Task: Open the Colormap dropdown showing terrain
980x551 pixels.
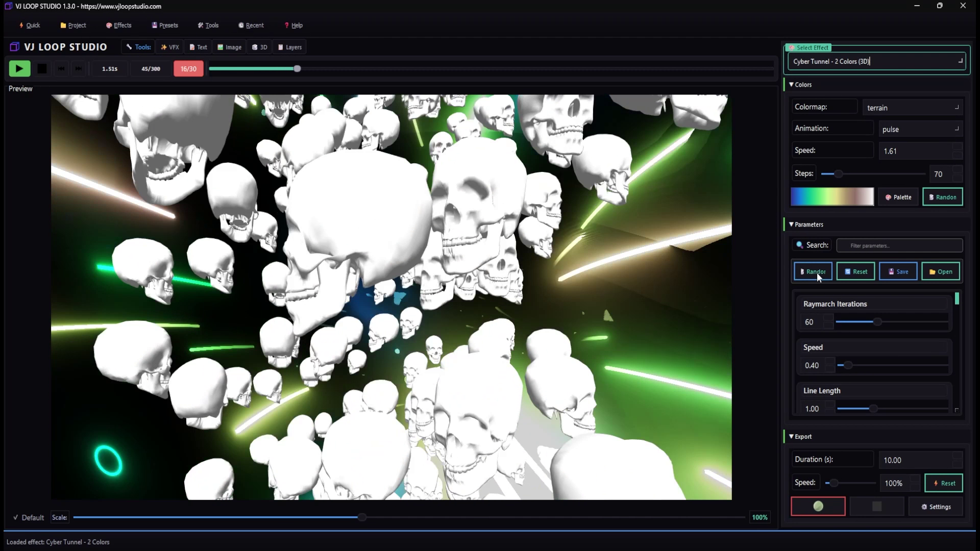Action: [913, 107]
